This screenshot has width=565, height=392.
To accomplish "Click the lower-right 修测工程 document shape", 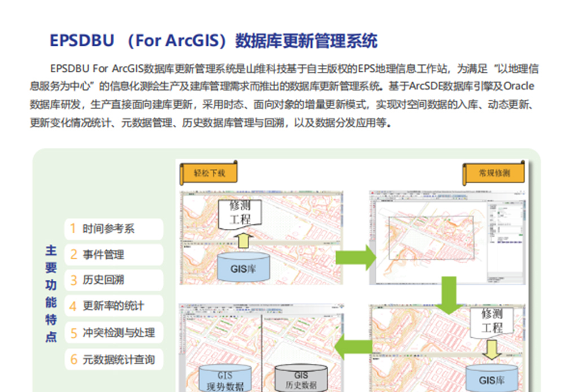I will (x=492, y=323).
